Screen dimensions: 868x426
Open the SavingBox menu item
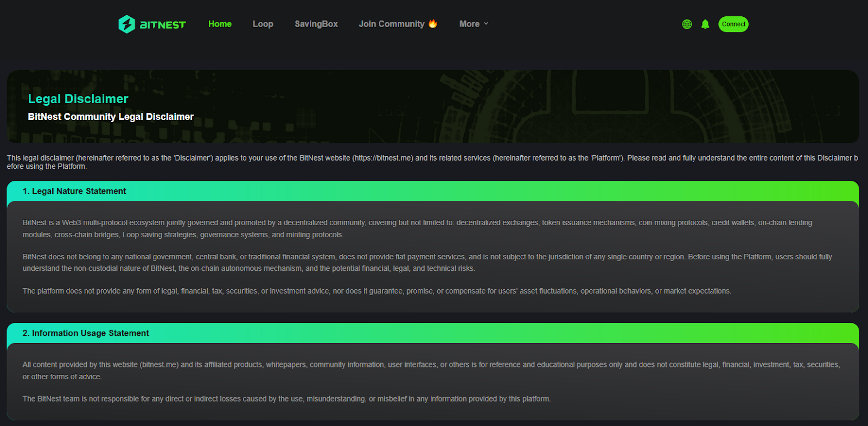tap(316, 24)
